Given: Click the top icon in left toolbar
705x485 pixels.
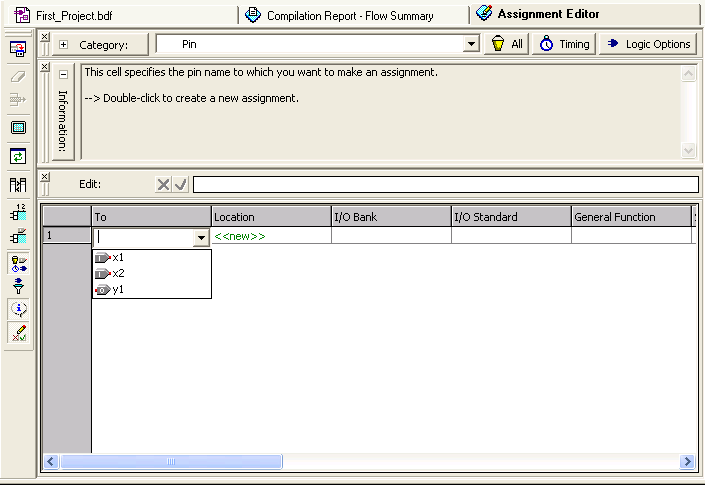Looking at the screenshot, I should click(x=18, y=49).
